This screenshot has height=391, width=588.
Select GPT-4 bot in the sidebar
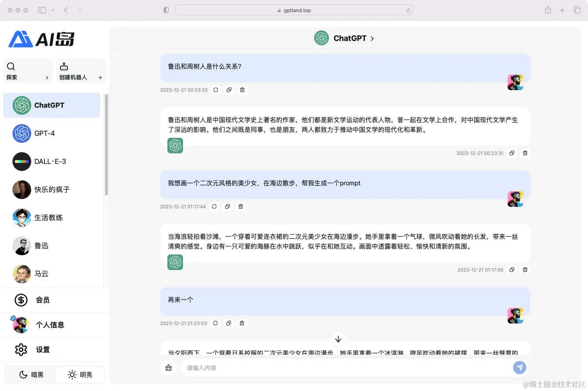click(52, 133)
